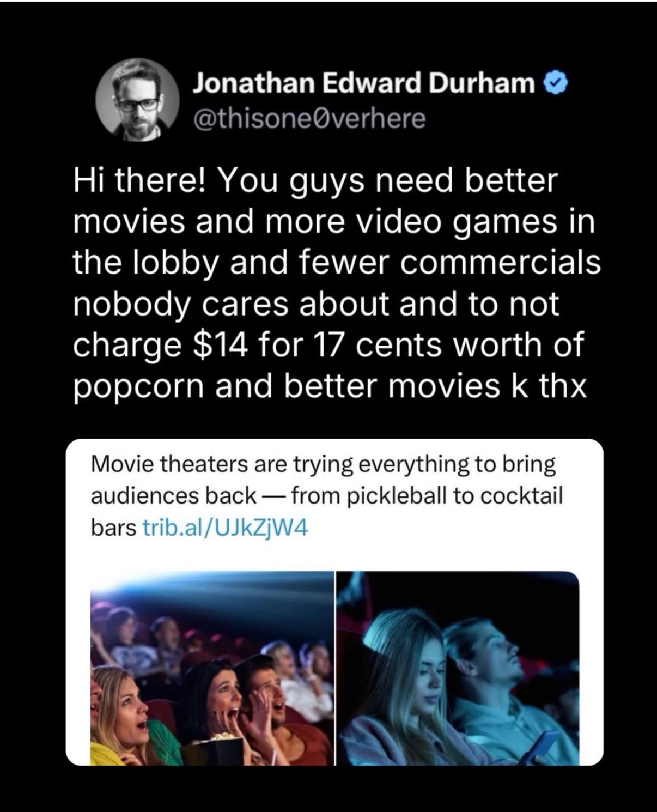
Task: Open the tweet text about better movies
Action: pos(337,284)
